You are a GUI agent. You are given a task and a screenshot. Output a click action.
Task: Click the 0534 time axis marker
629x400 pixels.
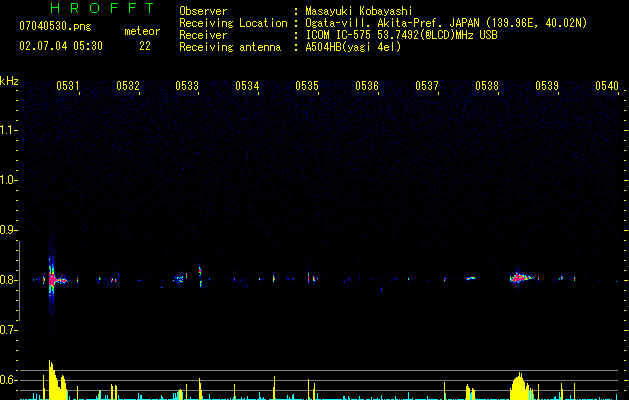tap(247, 86)
